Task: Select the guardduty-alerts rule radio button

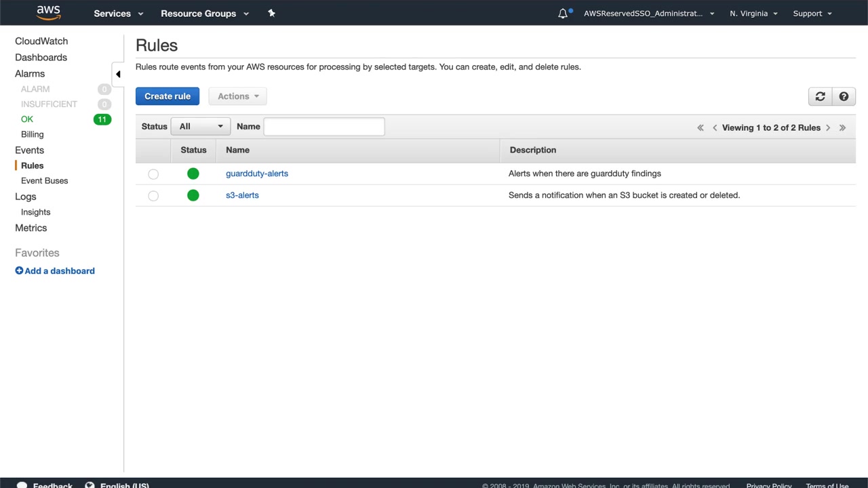Action: click(x=153, y=174)
